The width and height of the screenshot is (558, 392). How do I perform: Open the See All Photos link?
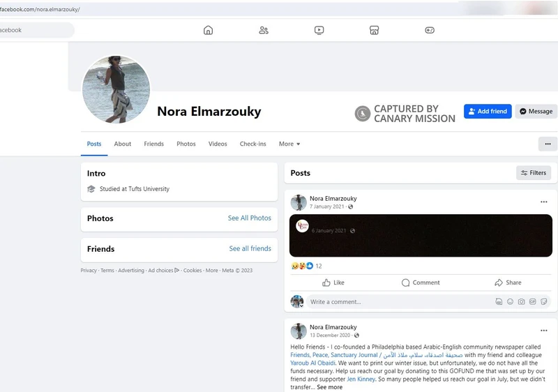249,218
